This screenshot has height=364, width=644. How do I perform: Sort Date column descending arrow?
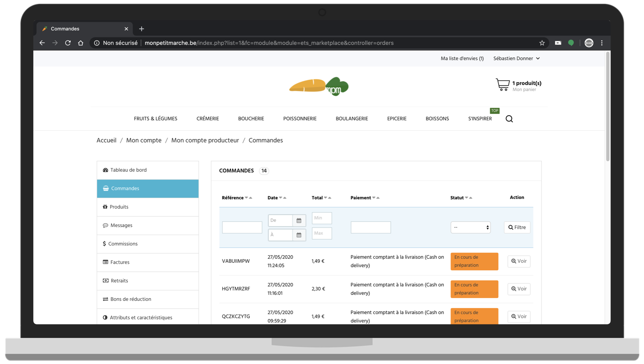[281, 198]
